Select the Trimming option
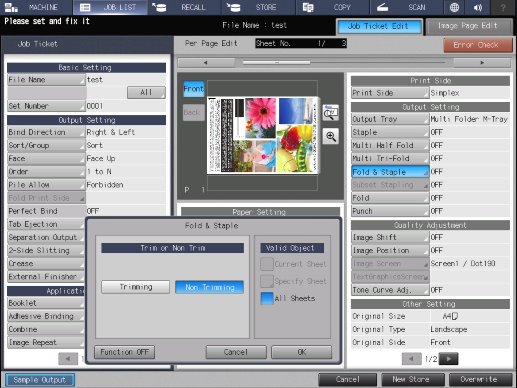The image size is (517, 388). 136,287
